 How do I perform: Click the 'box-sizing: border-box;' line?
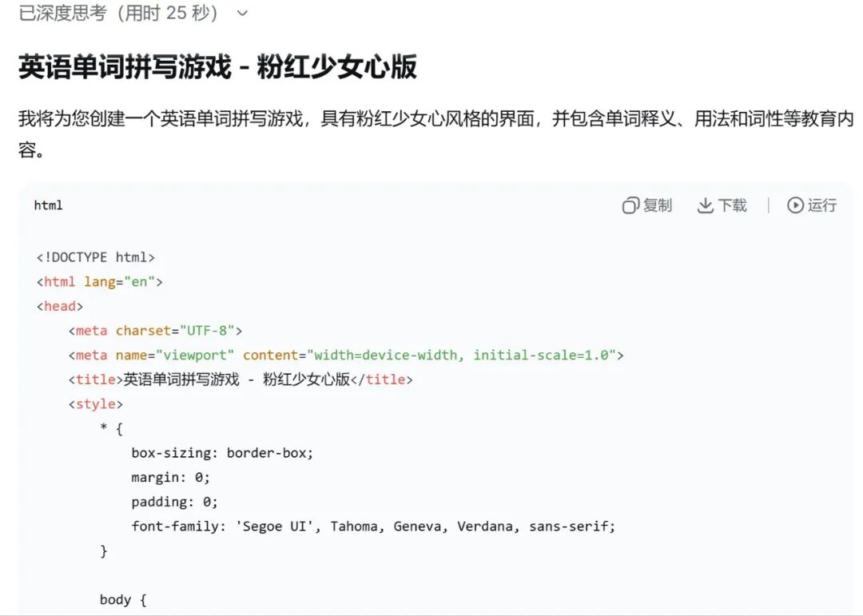pyautogui.click(x=222, y=453)
